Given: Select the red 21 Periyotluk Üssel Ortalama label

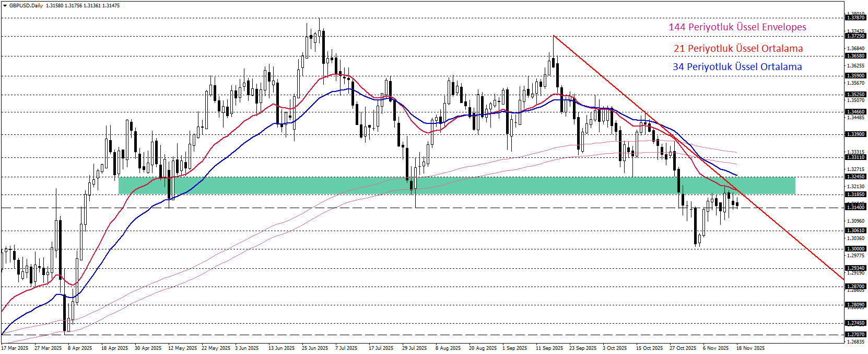Looking at the screenshot, I should (x=738, y=49).
